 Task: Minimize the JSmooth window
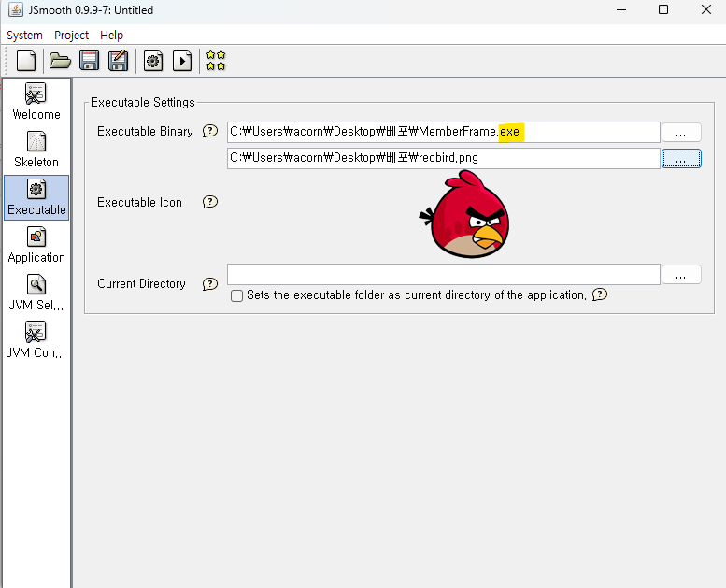pyautogui.click(x=621, y=9)
